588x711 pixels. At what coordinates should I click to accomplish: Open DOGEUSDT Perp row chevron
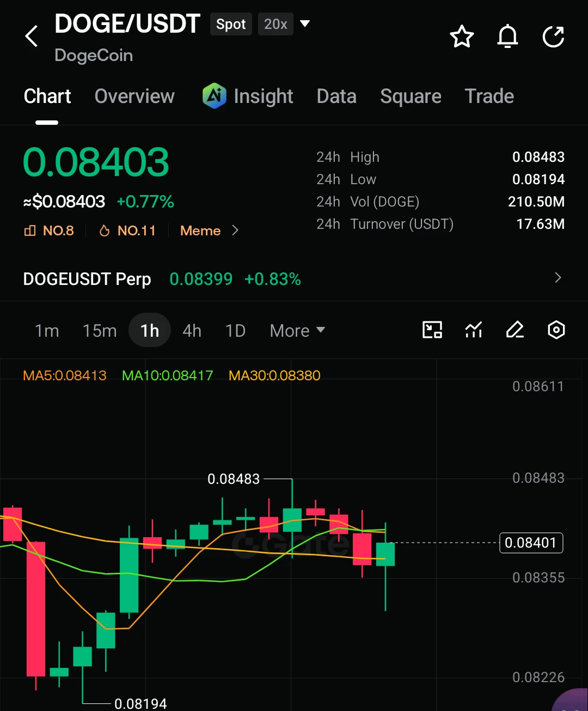pos(558,278)
